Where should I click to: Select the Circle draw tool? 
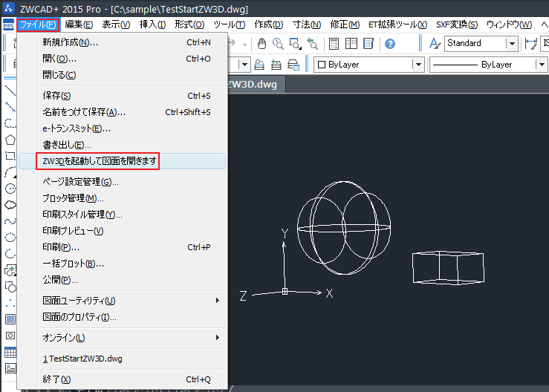(x=10, y=189)
